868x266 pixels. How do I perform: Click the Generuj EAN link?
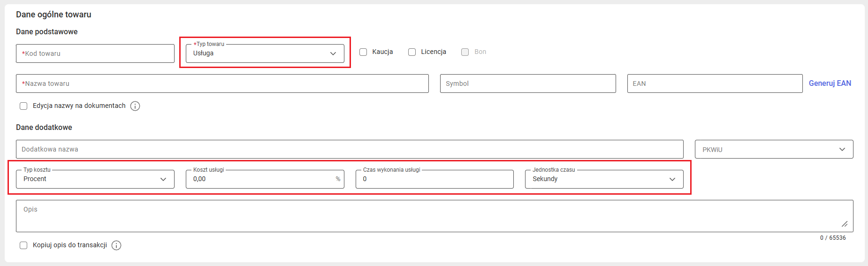(x=830, y=83)
